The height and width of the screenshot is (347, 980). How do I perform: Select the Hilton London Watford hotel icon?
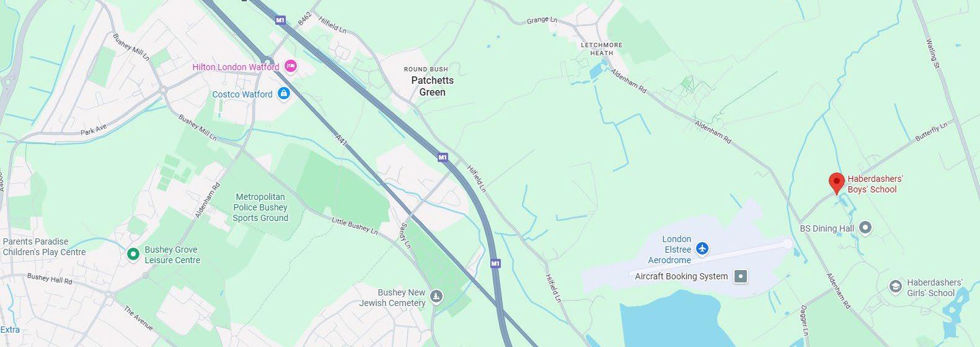tap(290, 66)
